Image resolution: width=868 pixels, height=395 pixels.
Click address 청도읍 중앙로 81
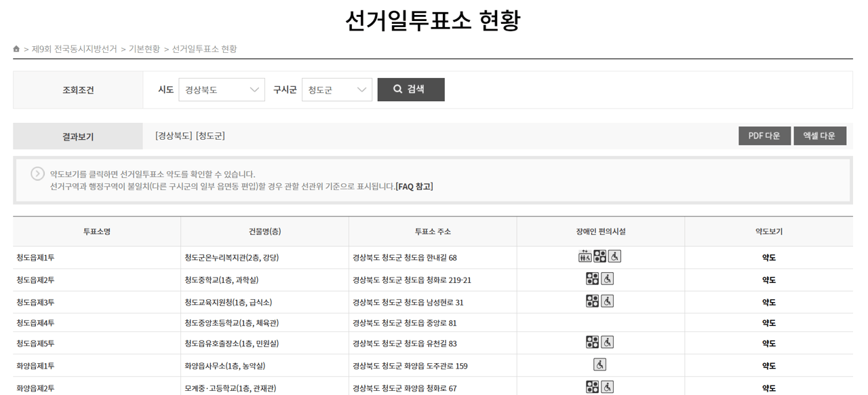tap(405, 323)
